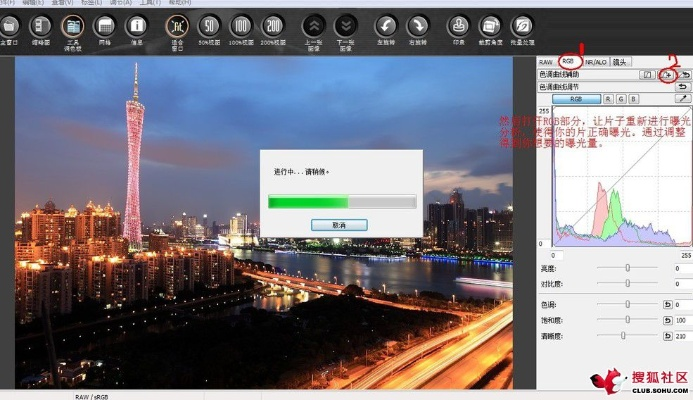Select the R channel button
This screenshot has width=693, height=400.
pyautogui.click(x=608, y=99)
